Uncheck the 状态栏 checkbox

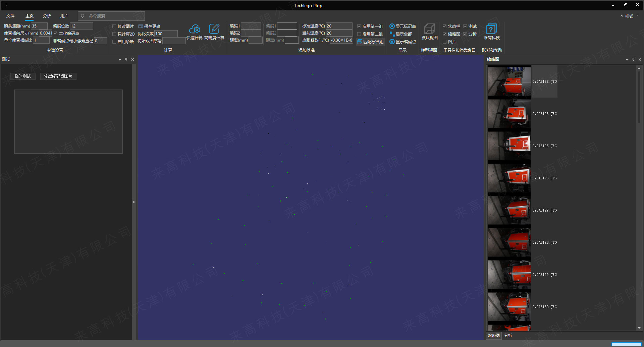click(444, 26)
